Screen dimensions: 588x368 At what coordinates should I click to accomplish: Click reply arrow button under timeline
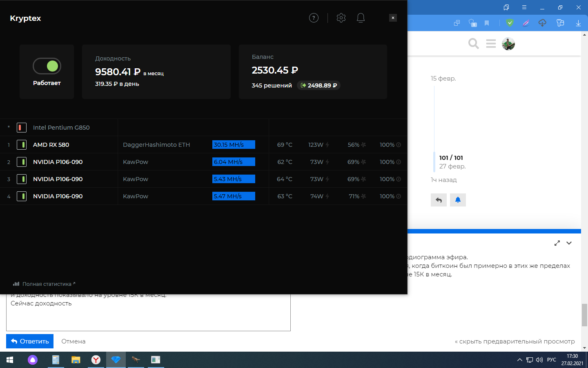pyautogui.click(x=439, y=200)
